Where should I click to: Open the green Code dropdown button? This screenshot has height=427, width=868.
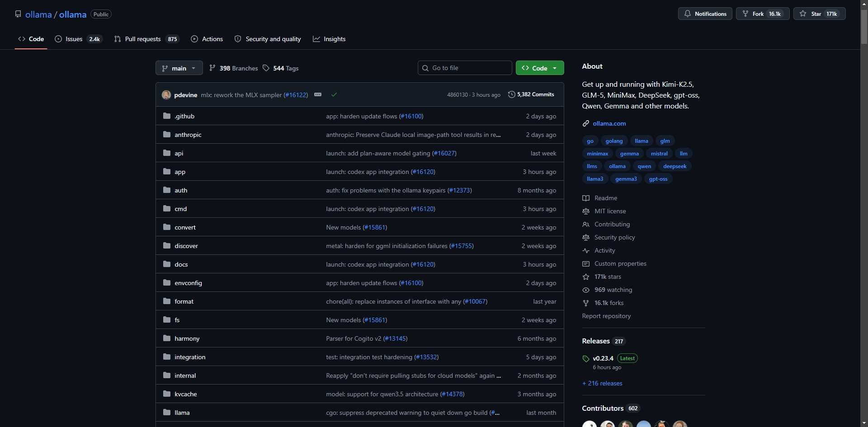pyautogui.click(x=540, y=68)
